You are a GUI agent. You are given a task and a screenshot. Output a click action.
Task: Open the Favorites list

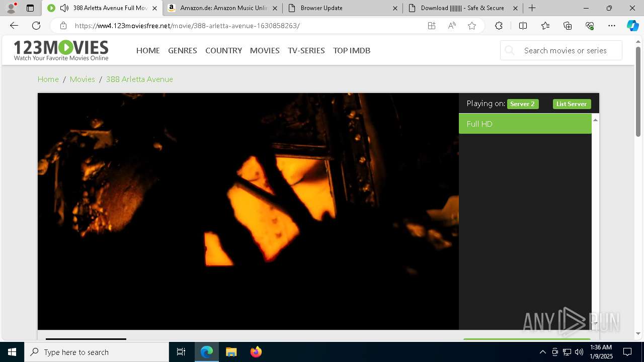tap(545, 26)
